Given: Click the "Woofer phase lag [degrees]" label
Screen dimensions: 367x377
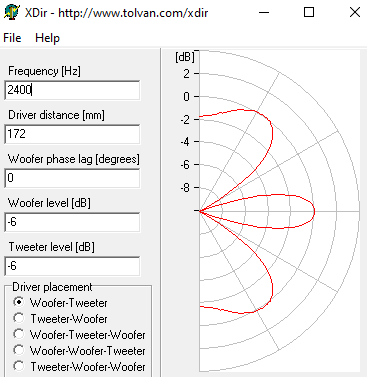Looking at the screenshot, I should coord(74,159).
